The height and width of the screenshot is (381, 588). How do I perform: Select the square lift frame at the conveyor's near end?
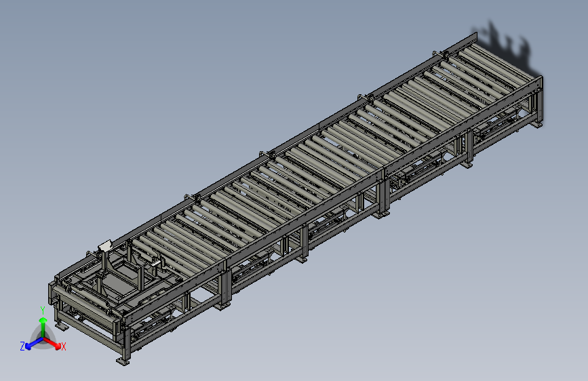122,277
